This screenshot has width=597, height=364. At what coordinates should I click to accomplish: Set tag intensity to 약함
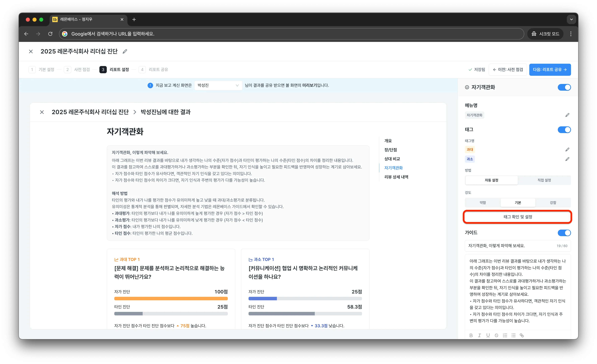click(483, 202)
